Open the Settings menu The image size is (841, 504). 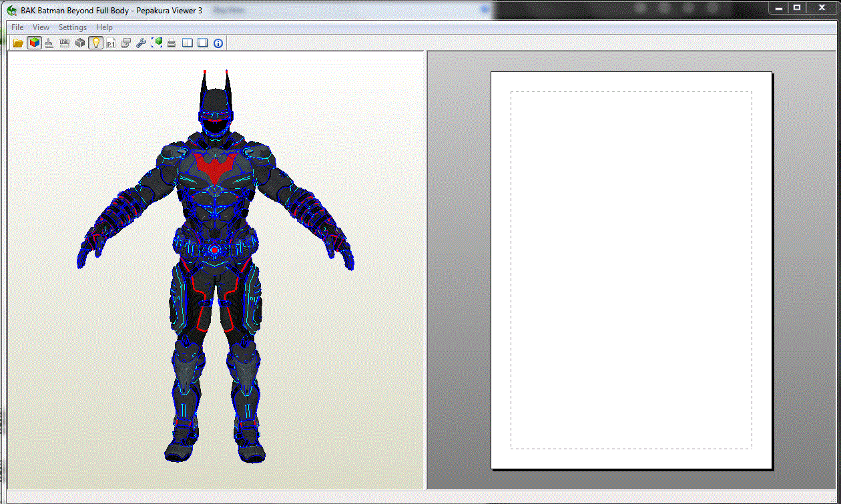[x=73, y=27]
